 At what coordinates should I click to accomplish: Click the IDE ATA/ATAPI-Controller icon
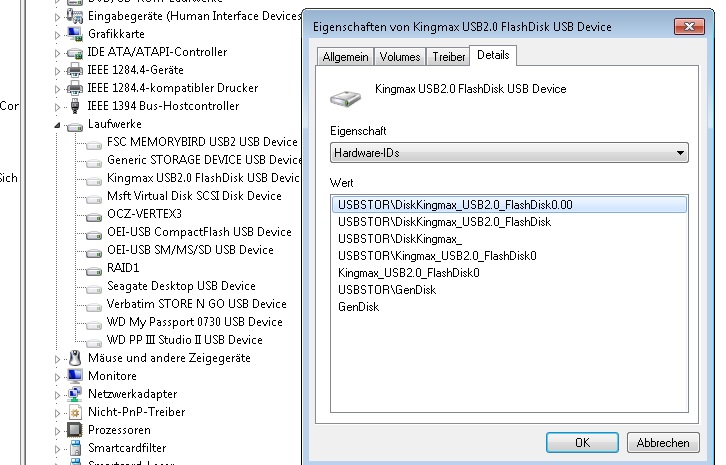pyautogui.click(x=74, y=52)
